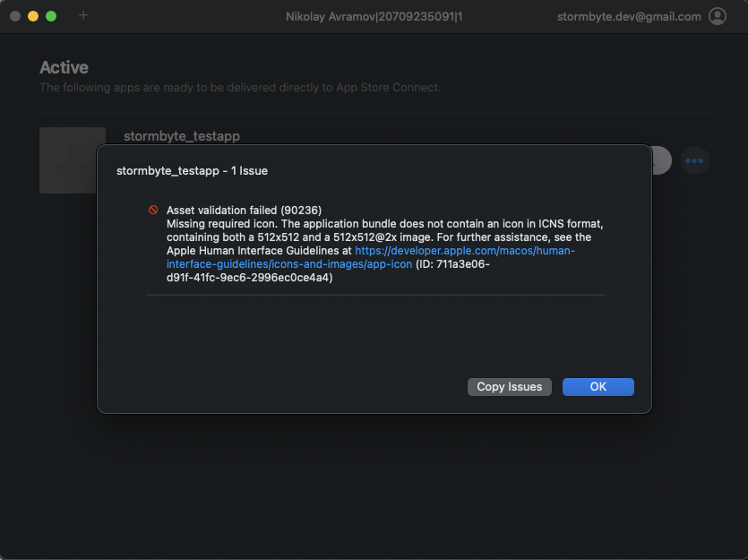
Task: Click the OK button in the issue dialog
Action: point(598,387)
